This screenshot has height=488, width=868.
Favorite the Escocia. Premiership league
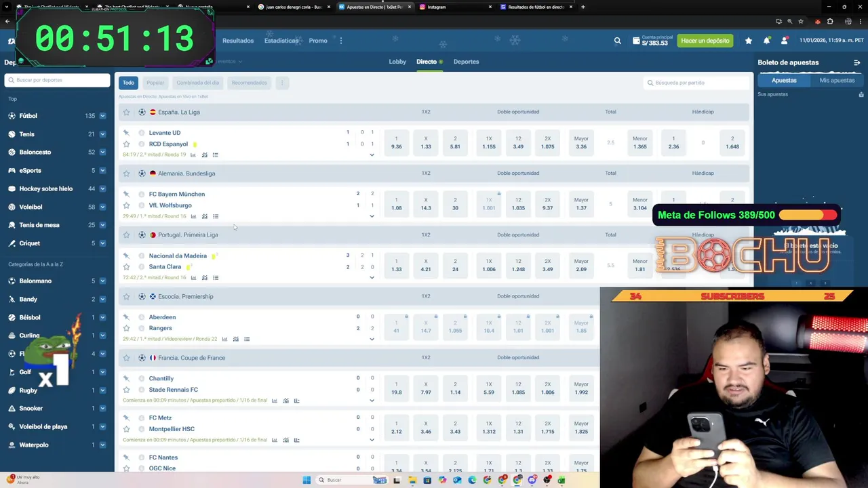(x=126, y=296)
